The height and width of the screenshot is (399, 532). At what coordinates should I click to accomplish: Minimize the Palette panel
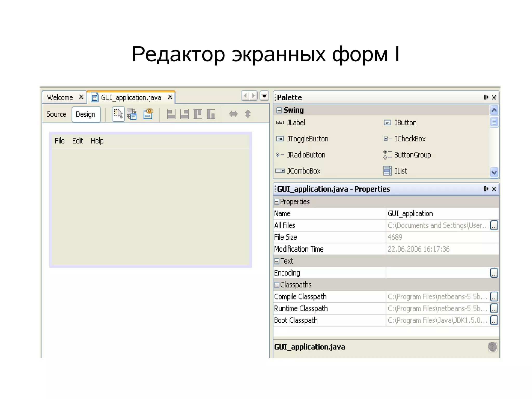tap(486, 97)
